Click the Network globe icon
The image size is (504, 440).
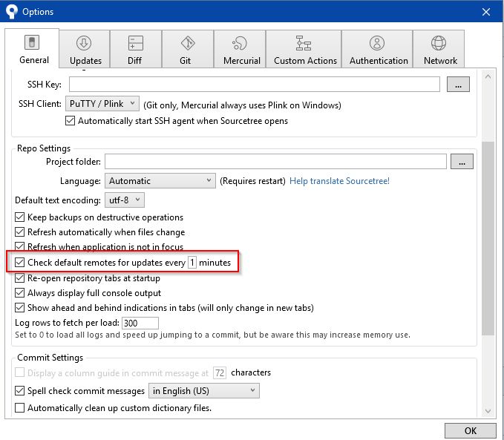click(439, 43)
